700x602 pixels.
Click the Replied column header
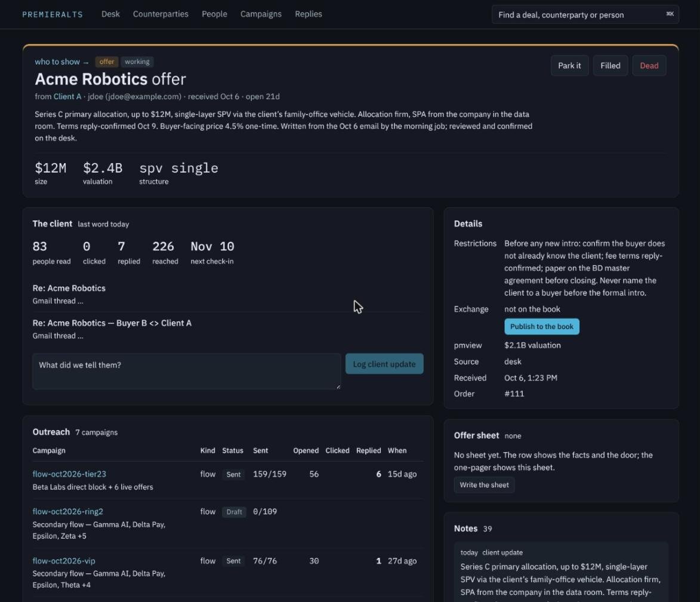point(369,450)
